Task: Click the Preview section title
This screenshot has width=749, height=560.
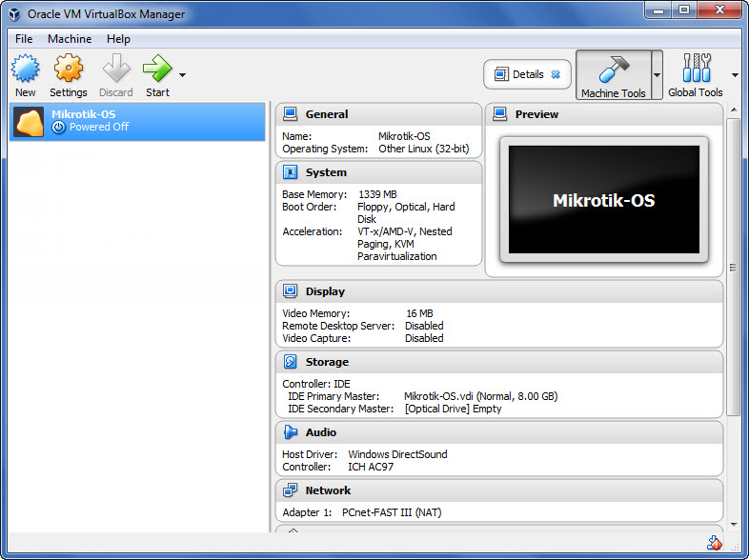Action: point(536,114)
